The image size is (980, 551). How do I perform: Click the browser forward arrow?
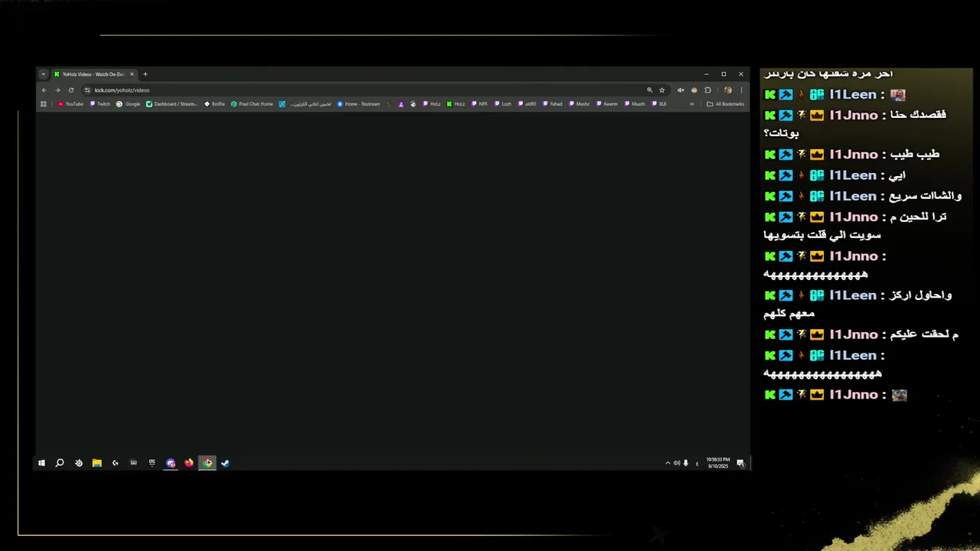tap(57, 90)
